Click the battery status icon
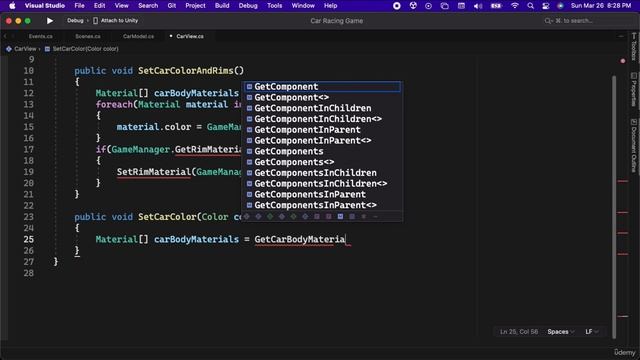 pos(496,6)
